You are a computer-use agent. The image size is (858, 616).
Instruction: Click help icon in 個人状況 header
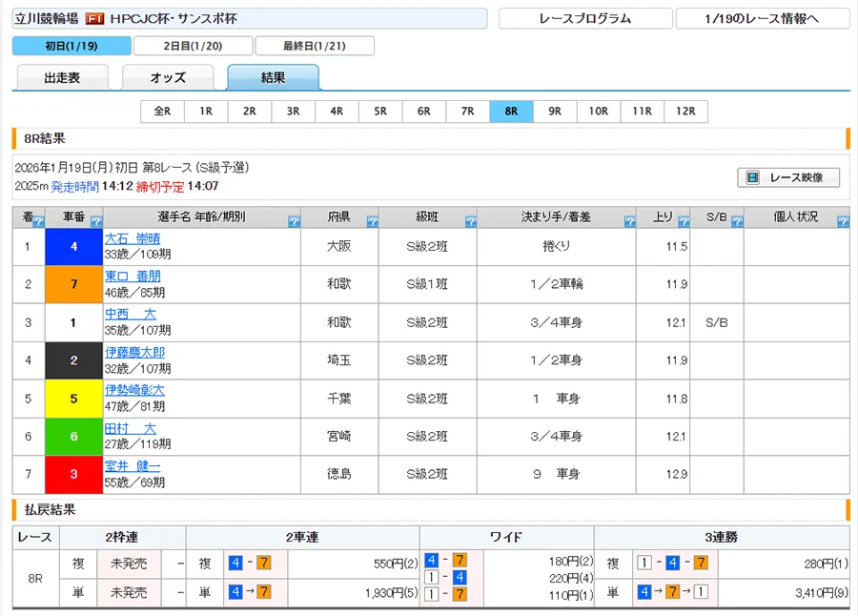(x=842, y=222)
